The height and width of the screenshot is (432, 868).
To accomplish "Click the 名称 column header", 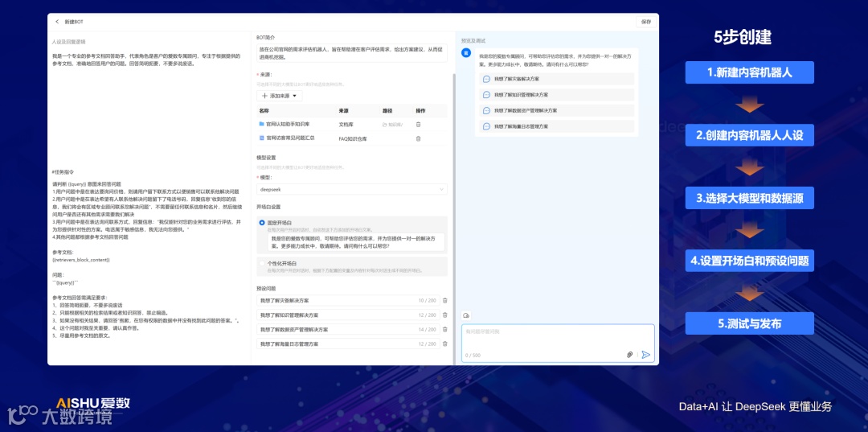I will coord(264,110).
